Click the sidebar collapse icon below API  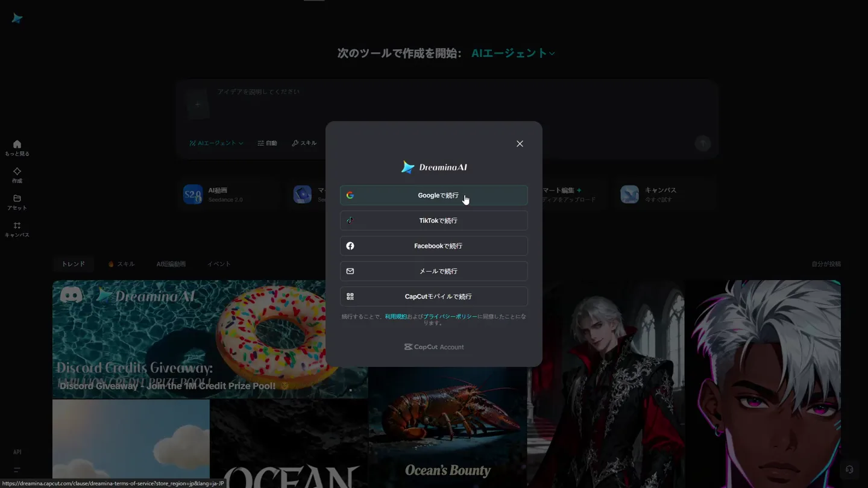coord(17,470)
